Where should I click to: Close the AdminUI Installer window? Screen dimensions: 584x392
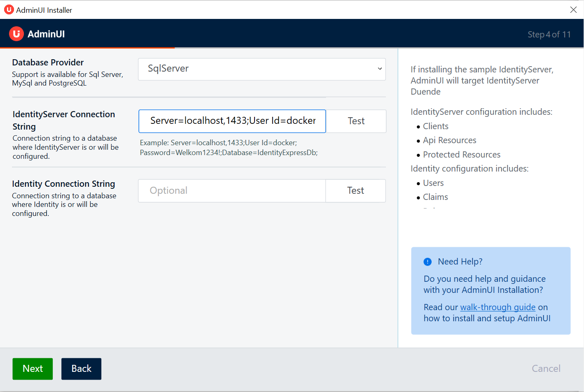pos(573,9)
